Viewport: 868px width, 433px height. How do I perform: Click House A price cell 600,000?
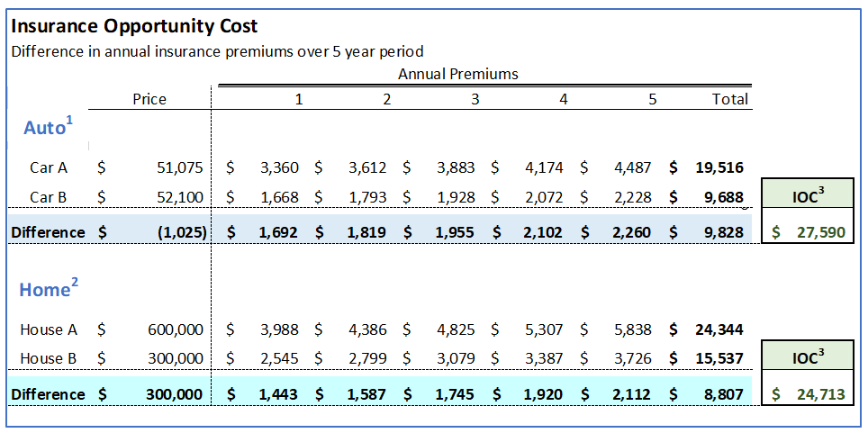click(x=175, y=329)
